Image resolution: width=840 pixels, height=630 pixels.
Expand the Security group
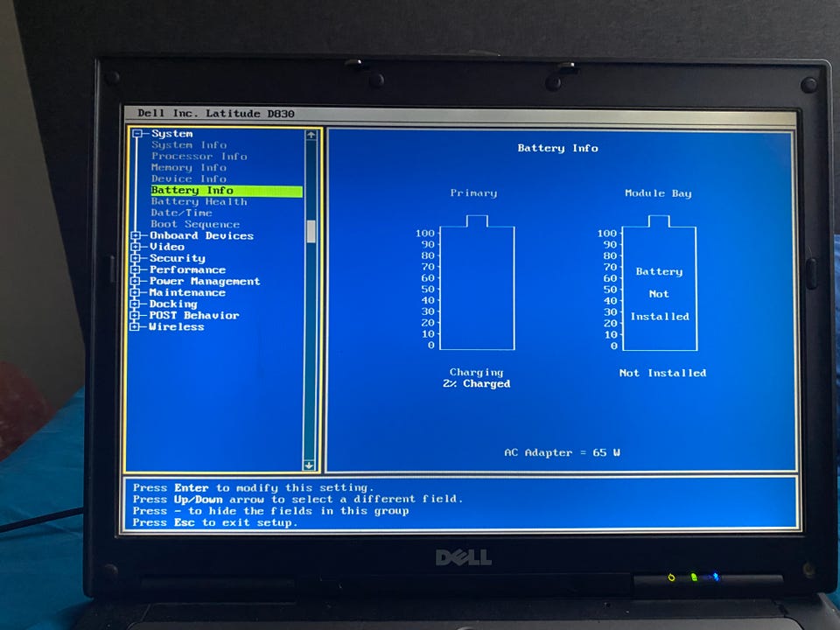tap(136, 258)
